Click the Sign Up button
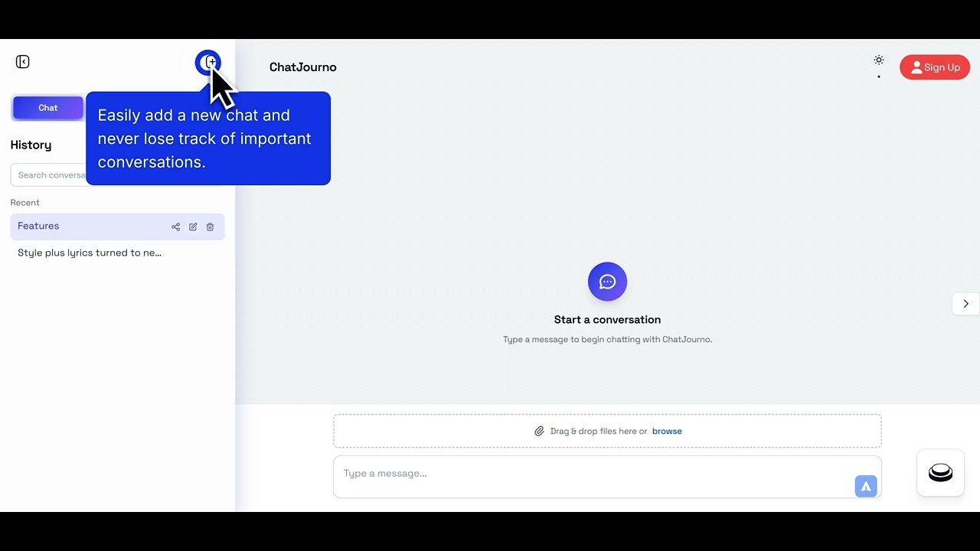 coord(935,67)
